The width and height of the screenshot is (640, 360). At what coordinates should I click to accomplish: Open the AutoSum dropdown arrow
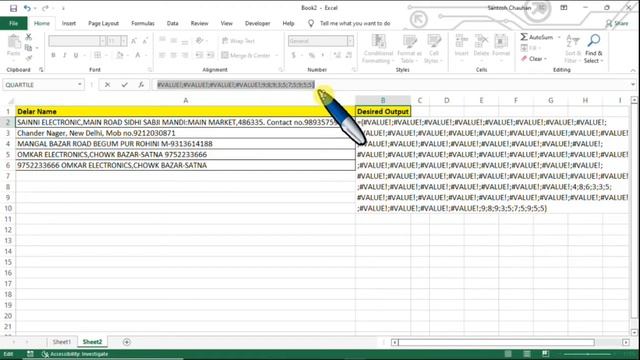coord(559,37)
